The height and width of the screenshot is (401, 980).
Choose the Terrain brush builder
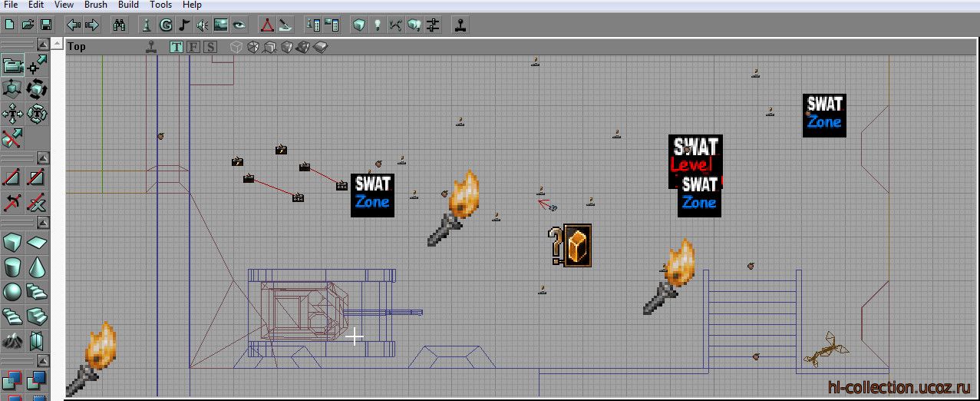12,340
